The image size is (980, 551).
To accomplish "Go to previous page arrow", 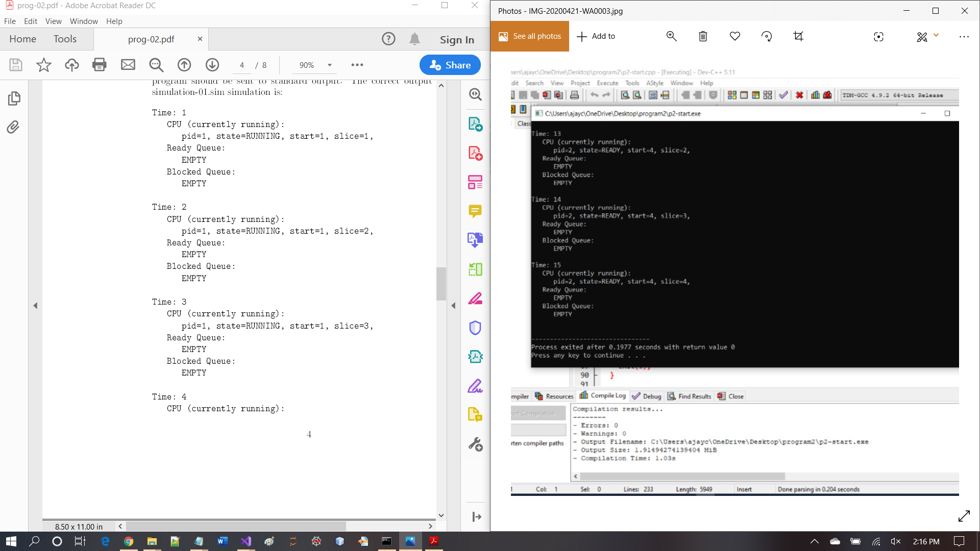I will (184, 65).
